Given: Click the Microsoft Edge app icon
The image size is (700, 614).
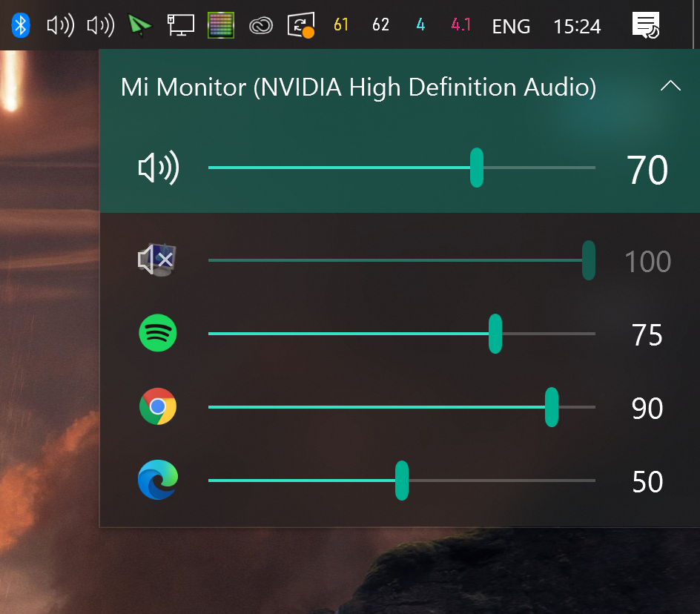Looking at the screenshot, I should 158,480.
